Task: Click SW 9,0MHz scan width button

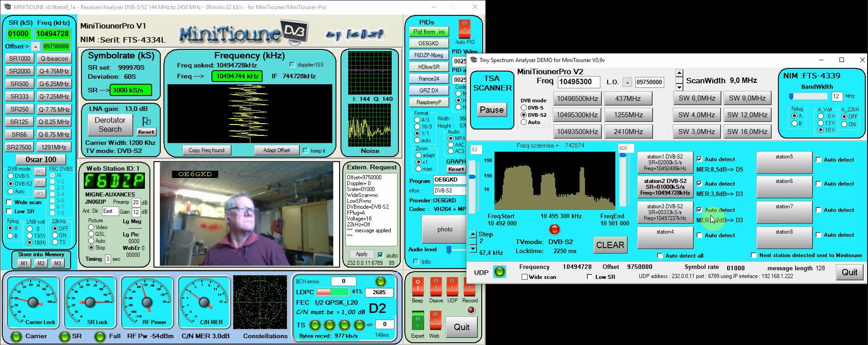Action: pyautogui.click(x=747, y=98)
